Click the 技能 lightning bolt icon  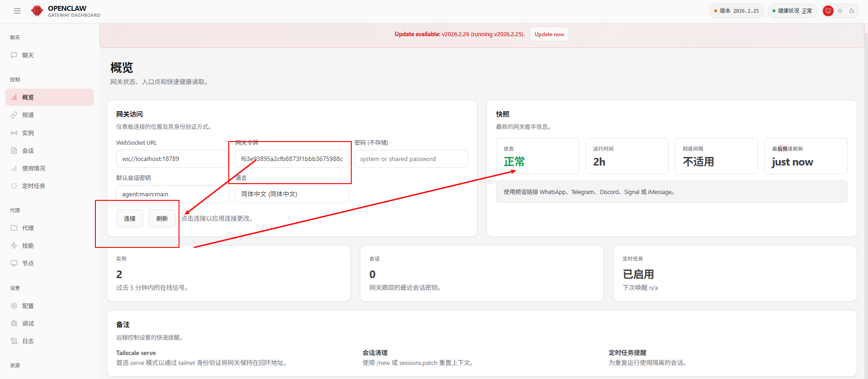tap(14, 246)
